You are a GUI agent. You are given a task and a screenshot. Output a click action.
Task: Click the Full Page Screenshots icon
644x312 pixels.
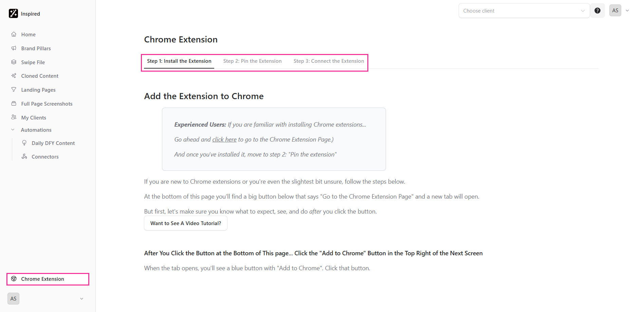point(14,104)
